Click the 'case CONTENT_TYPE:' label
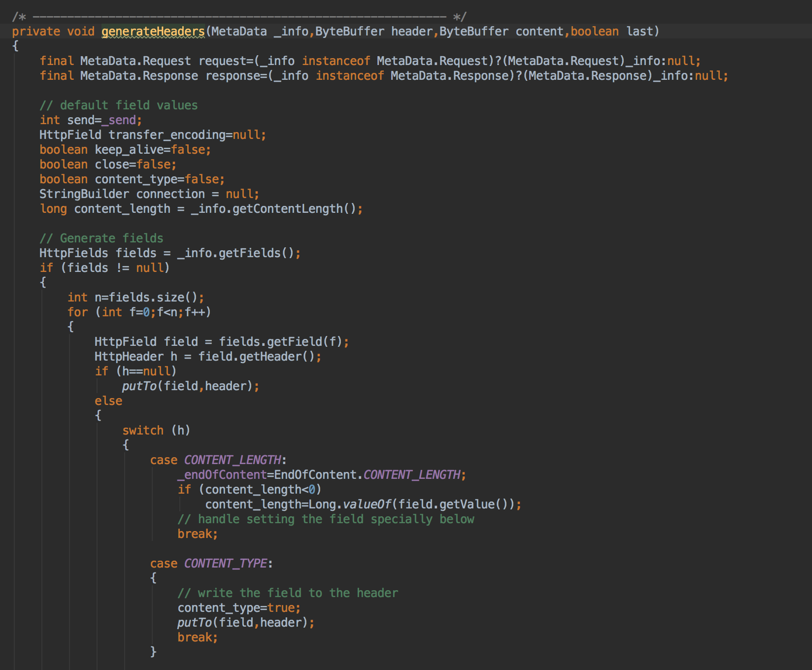812x670 pixels. pos(211,564)
